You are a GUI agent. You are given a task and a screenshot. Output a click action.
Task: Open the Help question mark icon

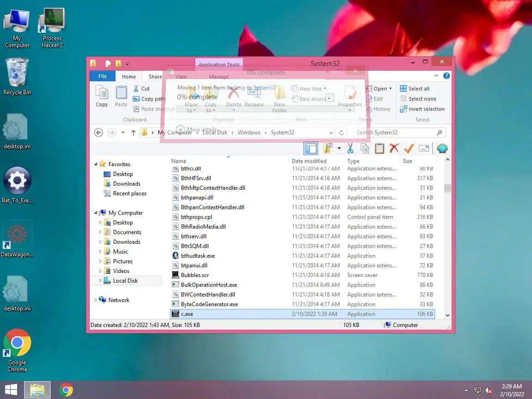(447, 76)
